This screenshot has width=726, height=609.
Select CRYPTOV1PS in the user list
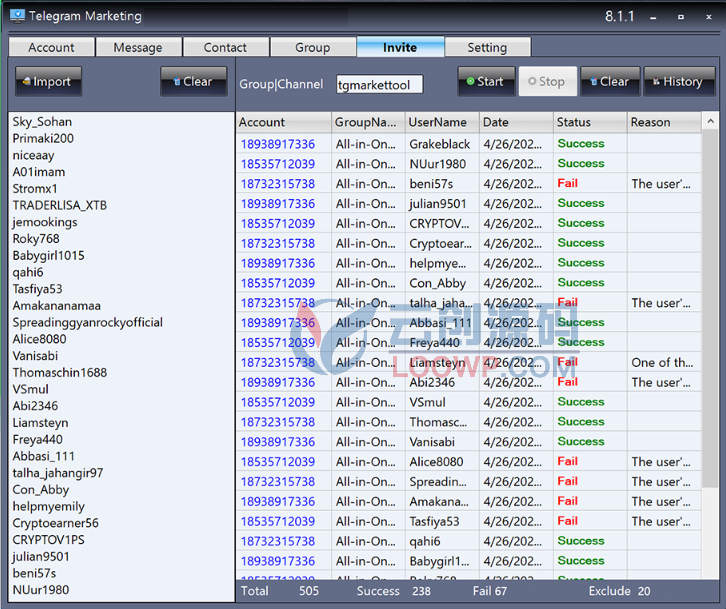49,540
